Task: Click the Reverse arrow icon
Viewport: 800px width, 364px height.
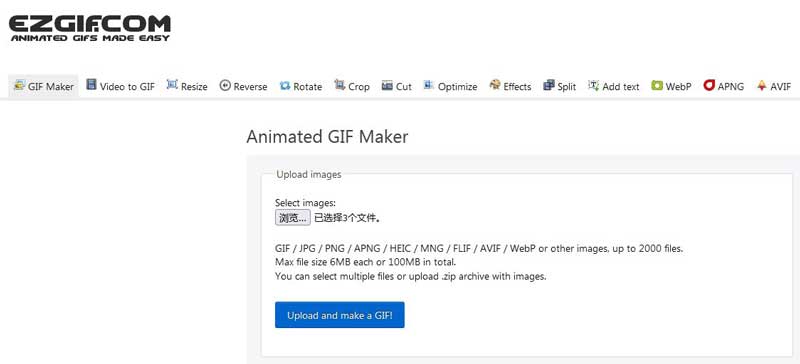Action: coord(225,85)
